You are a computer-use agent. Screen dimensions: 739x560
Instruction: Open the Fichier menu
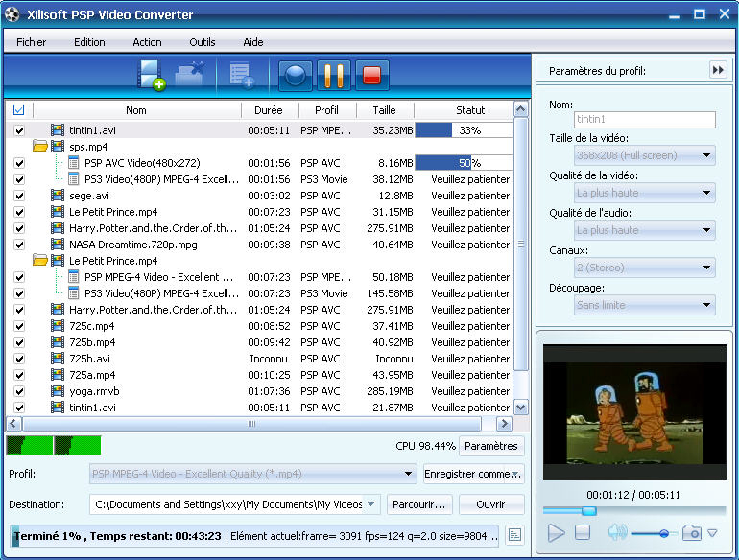[x=31, y=42]
